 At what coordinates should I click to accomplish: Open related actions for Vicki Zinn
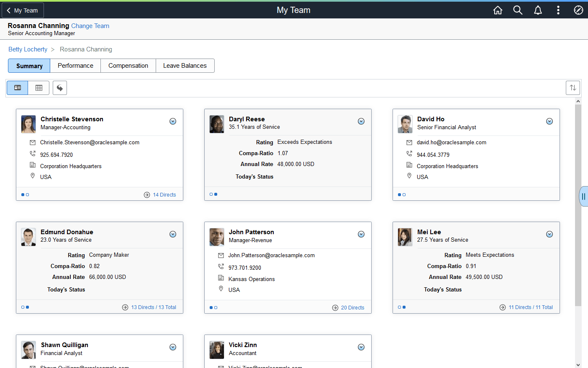coord(361,347)
